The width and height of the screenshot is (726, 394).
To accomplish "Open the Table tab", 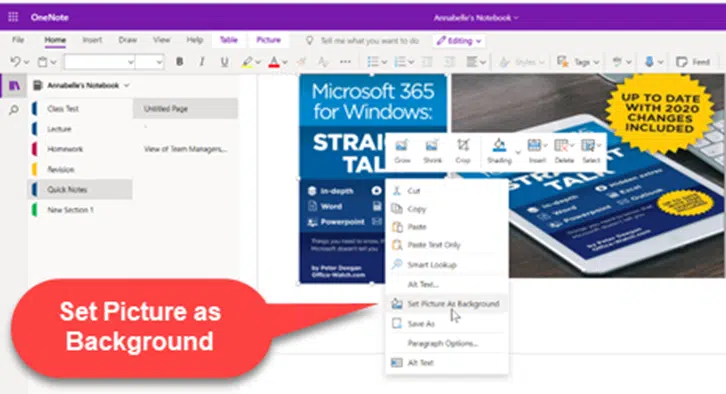I will [228, 40].
